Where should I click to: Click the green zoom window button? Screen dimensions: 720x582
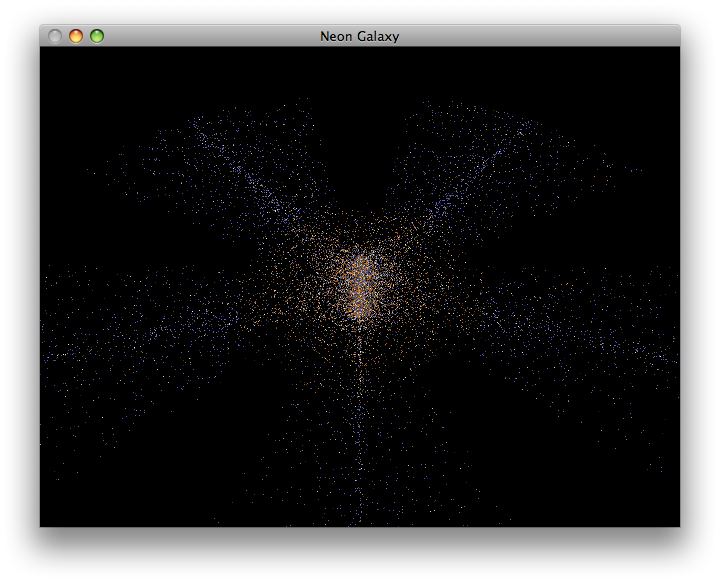pos(97,36)
